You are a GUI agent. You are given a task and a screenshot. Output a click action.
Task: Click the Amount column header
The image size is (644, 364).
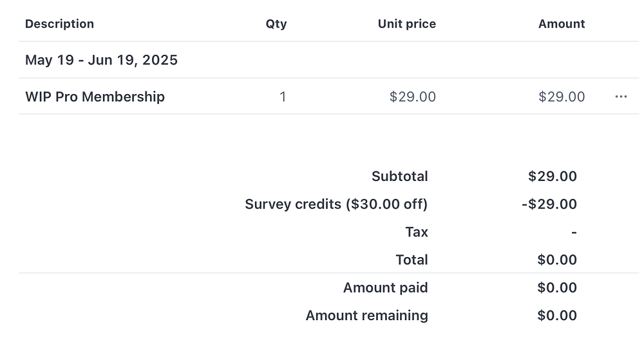562,24
